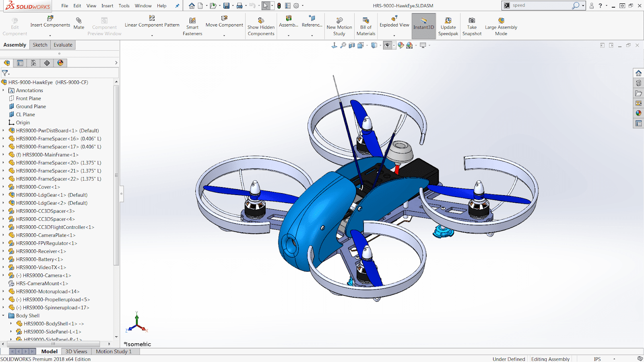The height and width of the screenshot is (362, 644).
Task: Click Editing Assembly in the status bar
Action: (550, 359)
